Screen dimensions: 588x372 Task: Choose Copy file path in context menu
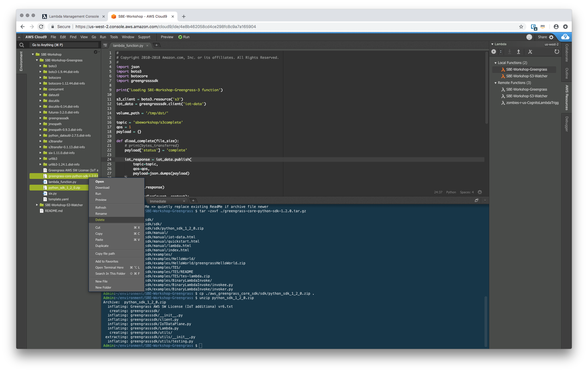point(117,254)
